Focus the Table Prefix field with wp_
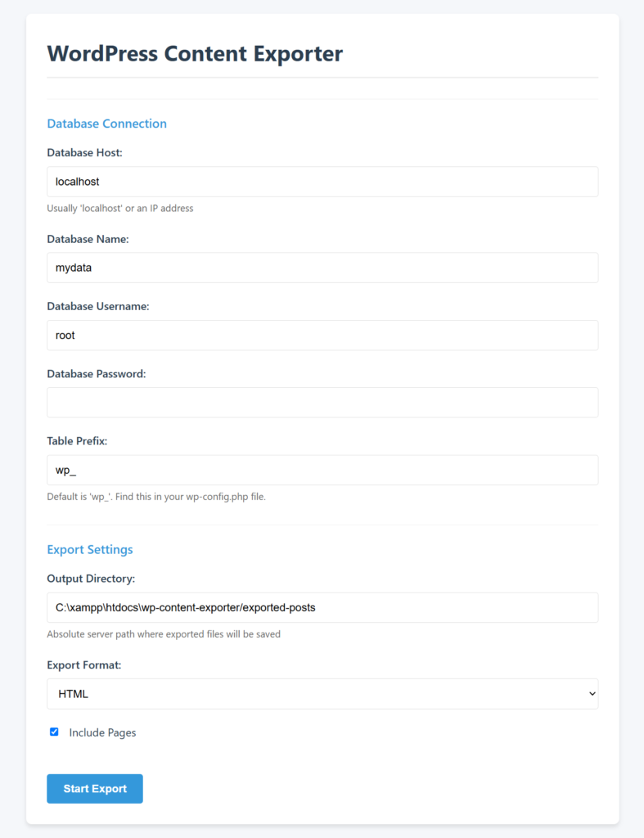 coord(322,471)
